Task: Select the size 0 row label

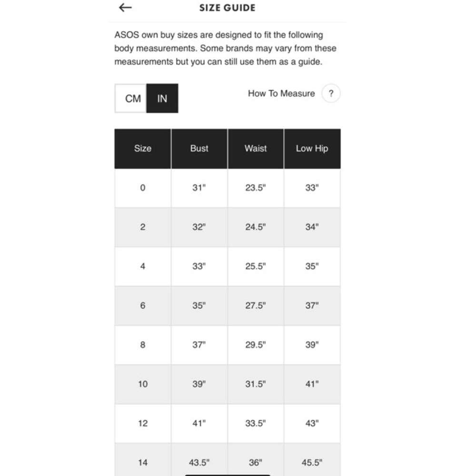Action: (142, 188)
